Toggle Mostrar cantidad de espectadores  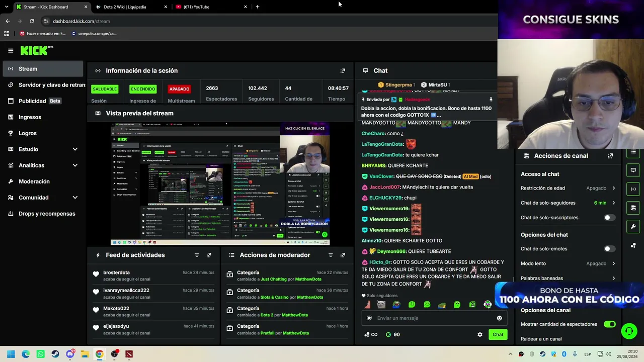point(609,324)
